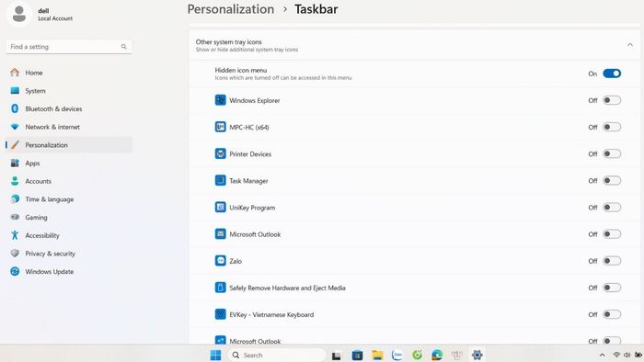This screenshot has height=362, width=644.
Task: Open Accessibility via its figure icon
Action: 15,235
